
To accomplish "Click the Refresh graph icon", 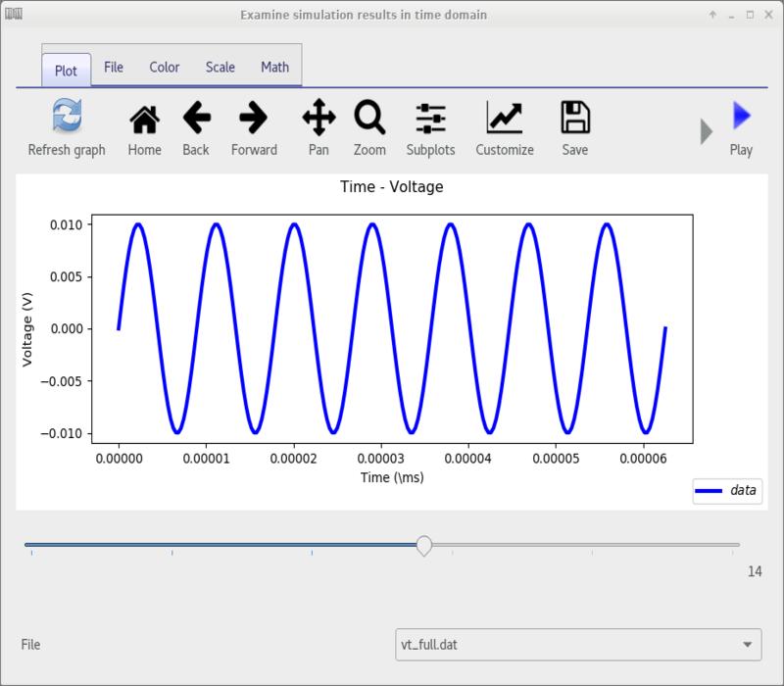I will (67, 116).
